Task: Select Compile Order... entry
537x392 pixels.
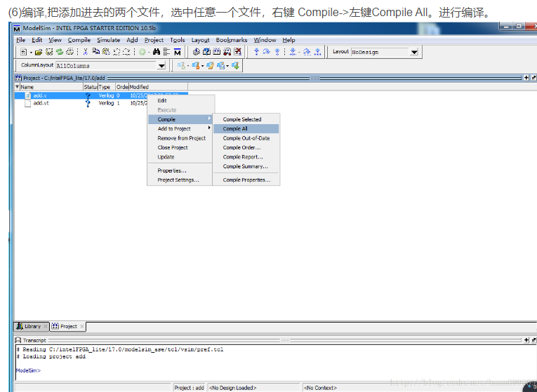Action: 246,147
